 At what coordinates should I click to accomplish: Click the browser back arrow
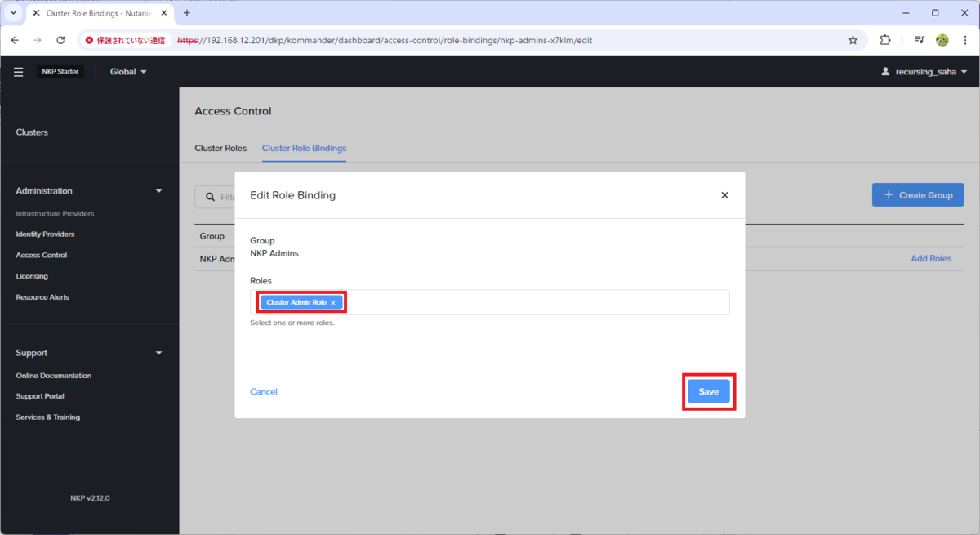[15, 40]
